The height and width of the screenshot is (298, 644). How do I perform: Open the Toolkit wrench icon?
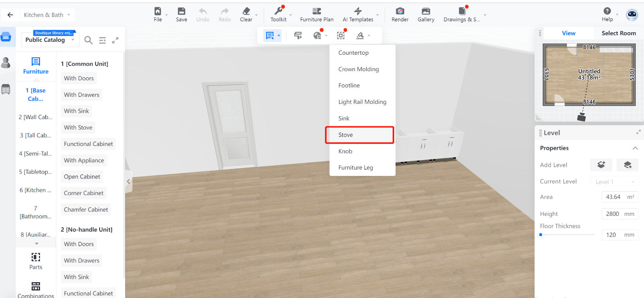278,11
